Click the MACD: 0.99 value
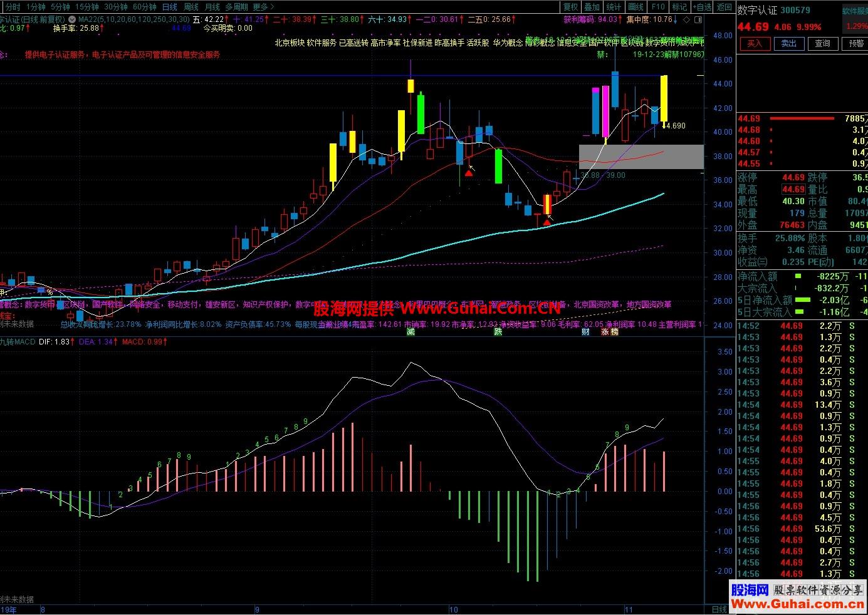Image resolution: width=868 pixels, height=615 pixels. (x=143, y=342)
